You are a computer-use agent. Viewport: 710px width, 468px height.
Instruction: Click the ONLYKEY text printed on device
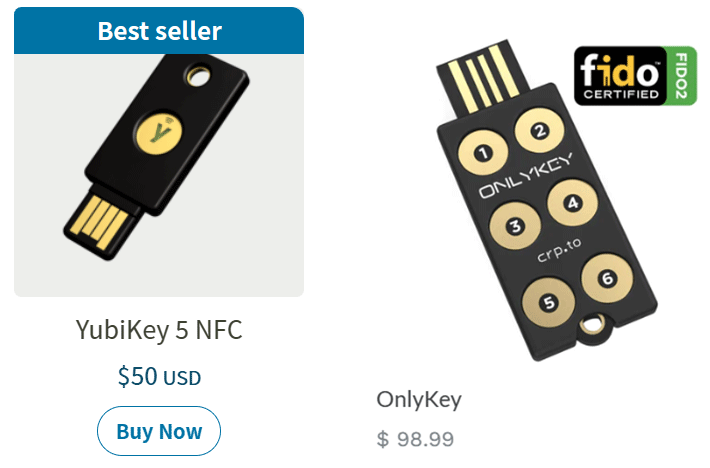coord(526,175)
